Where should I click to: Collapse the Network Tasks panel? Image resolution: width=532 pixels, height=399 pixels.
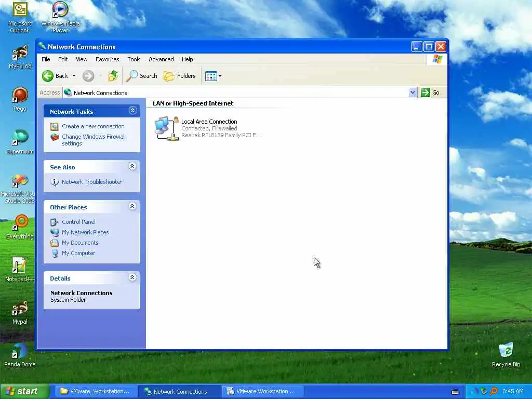(x=132, y=111)
